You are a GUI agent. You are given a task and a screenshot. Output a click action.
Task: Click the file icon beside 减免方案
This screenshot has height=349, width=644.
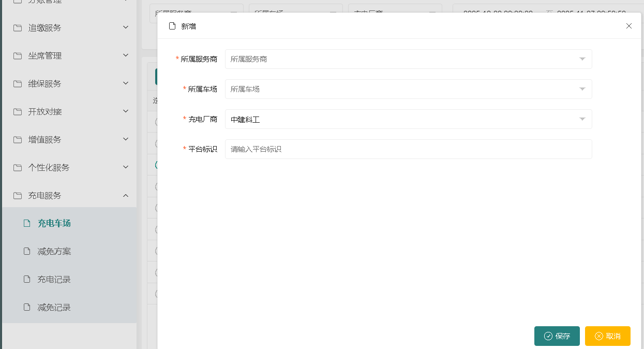(x=27, y=252)
